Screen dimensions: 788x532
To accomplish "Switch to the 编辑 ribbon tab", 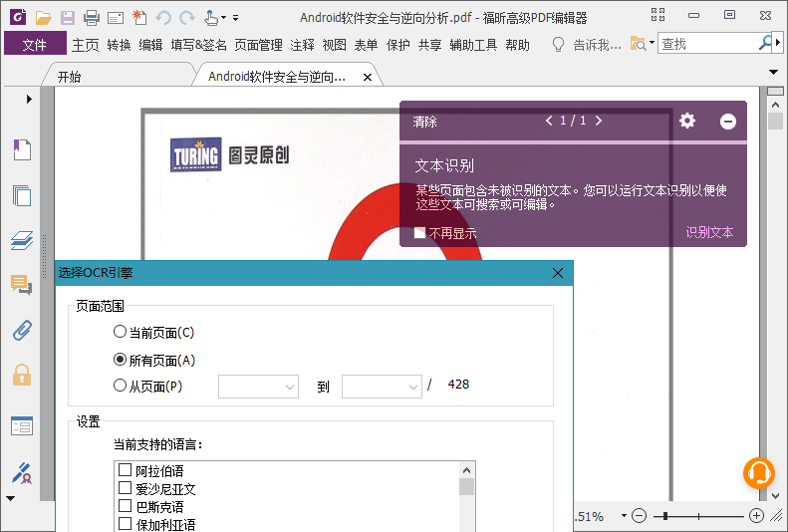I will point(150,45).
